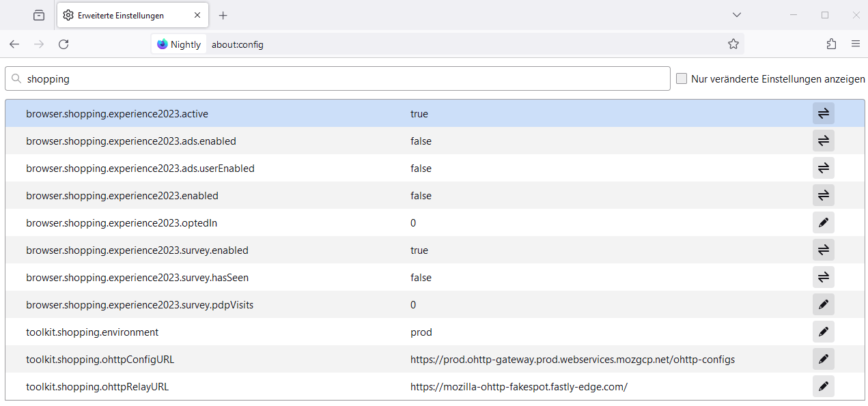
Task: Toggle browser.shopping.experience2023.active preference value
Action: point(823,113)
